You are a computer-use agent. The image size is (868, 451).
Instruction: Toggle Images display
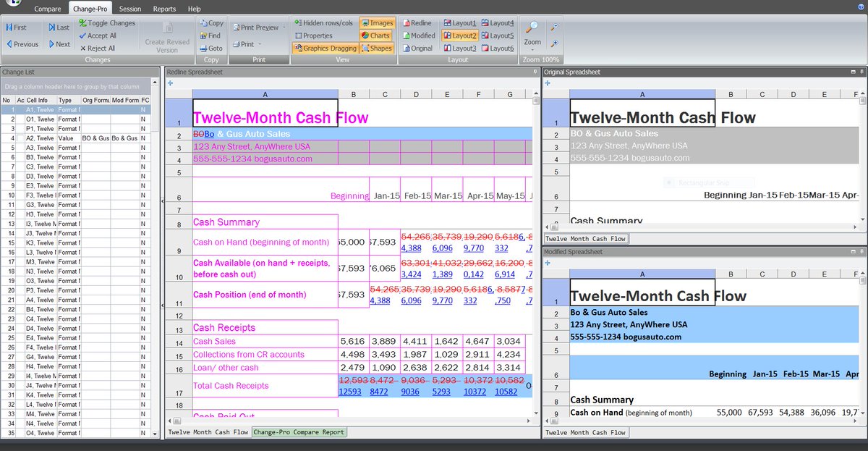tap(376, 23)
